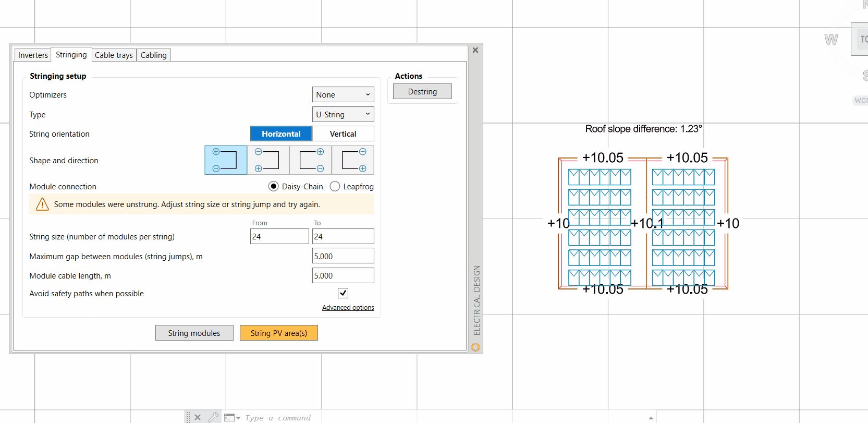Open the WCS coordinate dropdown
This screenshot has width=868, height=423.
click(x=861, y=100)
